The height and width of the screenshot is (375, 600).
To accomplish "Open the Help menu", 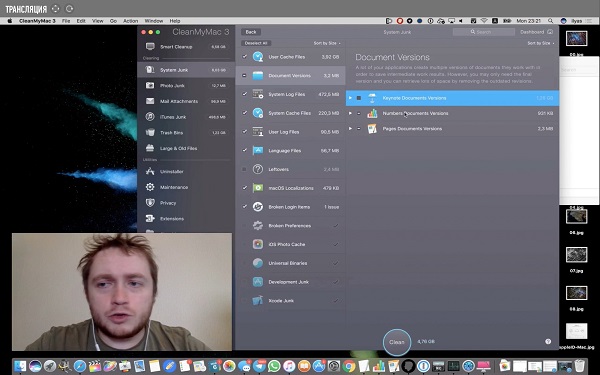I will 175,21.
